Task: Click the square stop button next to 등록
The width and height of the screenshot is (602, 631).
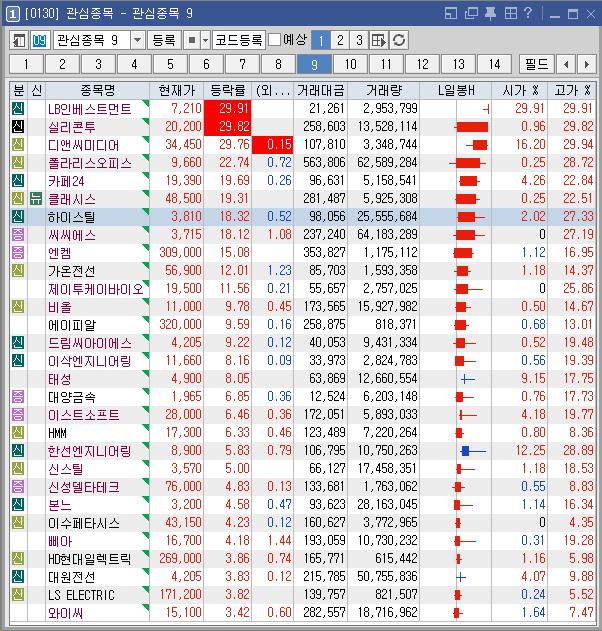Action: pyautogui.click(x=192, y=40)
